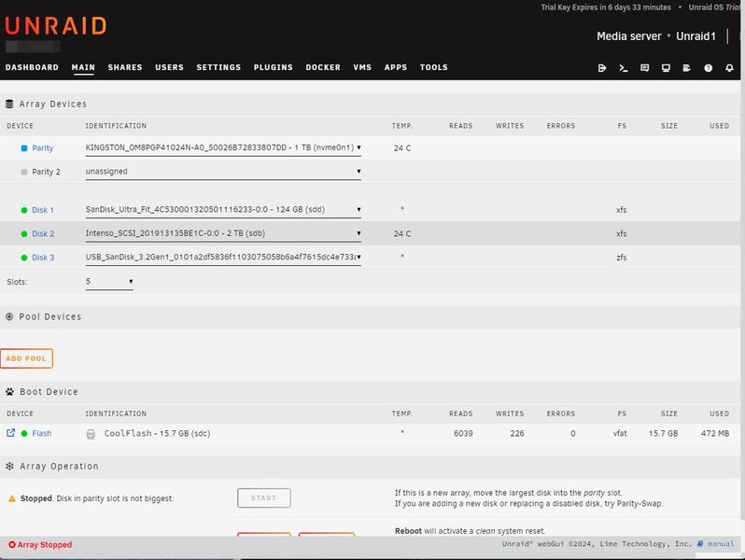Click the CoolFlash drive icon
Image resolution: width=745 pixels, height=560 pixels.
pyautogui.click(x=91, y=434)
